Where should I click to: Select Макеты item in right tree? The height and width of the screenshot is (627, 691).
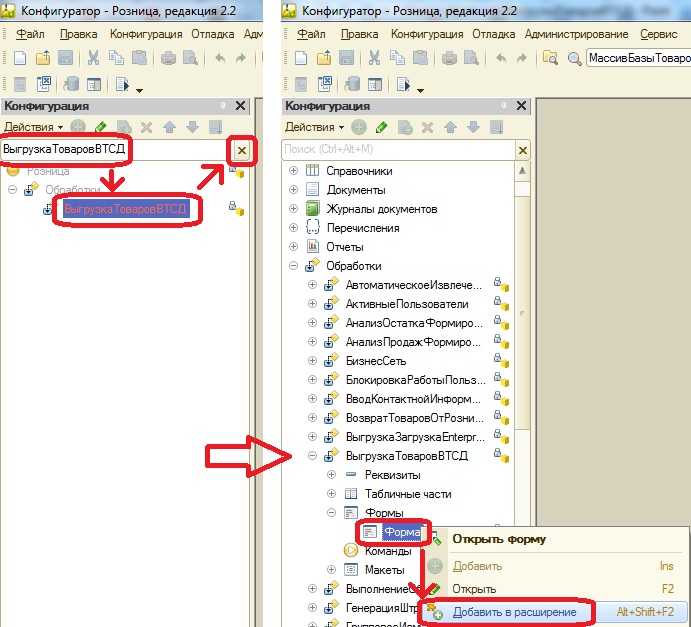pyautogui.click(x=384, y=570)
